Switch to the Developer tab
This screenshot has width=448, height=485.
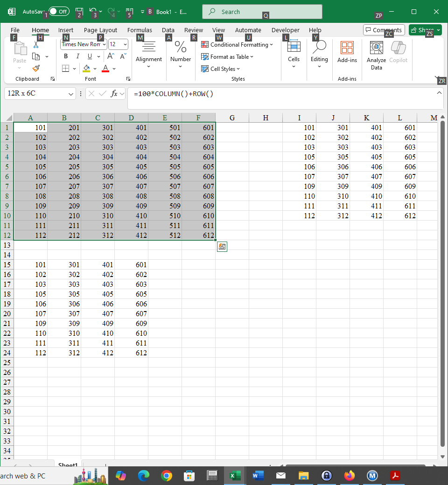pyautogui.click(x=286, y=30)
